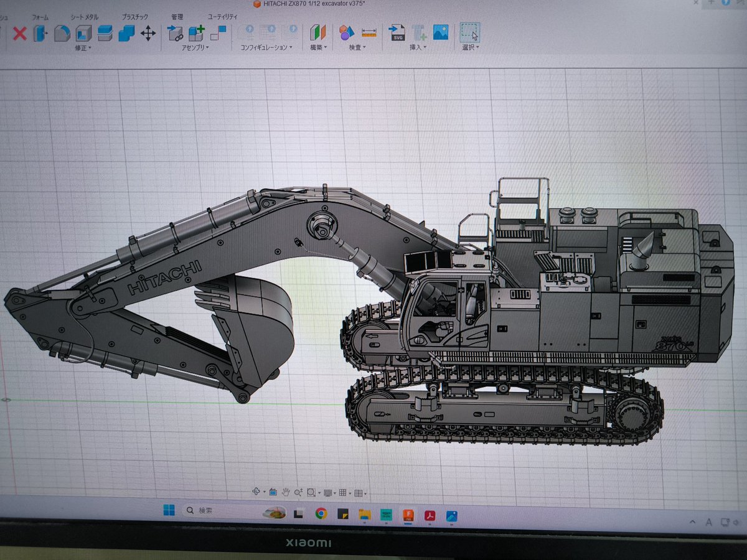Select the Zoom magnifier tool
The width and height of the screenshot is (747, 560).
pos(299,492)
